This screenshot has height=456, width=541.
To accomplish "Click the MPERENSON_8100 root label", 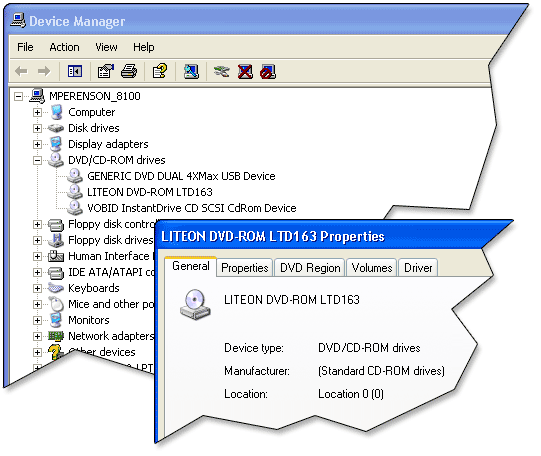I will (95, 96).
